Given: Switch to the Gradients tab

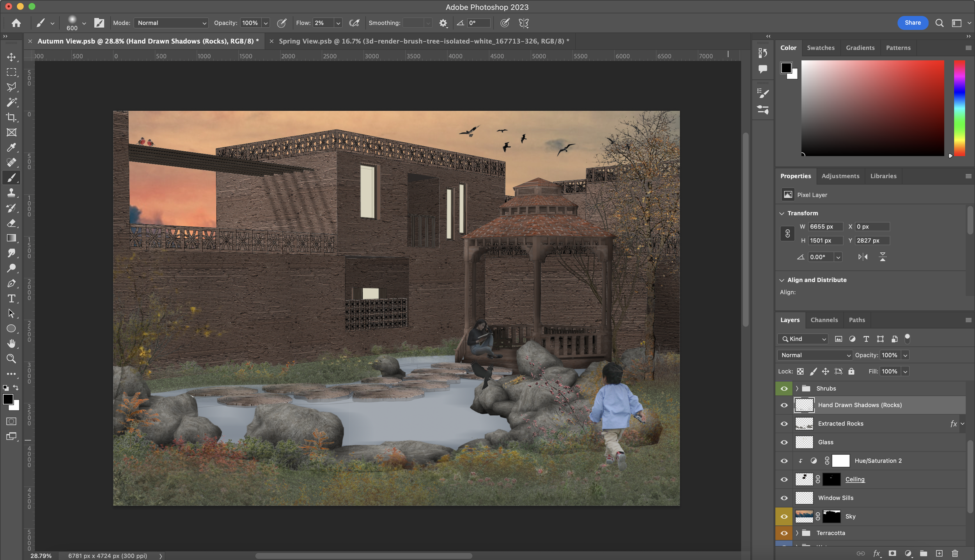Looking at the screenshot, I should [860, 48].
